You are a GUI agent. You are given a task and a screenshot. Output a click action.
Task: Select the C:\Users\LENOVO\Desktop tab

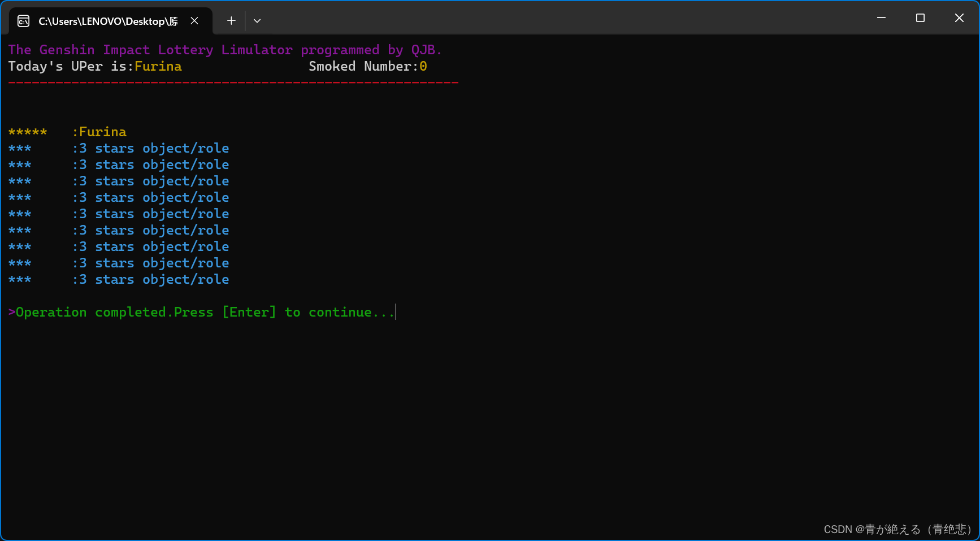[111, 21]
